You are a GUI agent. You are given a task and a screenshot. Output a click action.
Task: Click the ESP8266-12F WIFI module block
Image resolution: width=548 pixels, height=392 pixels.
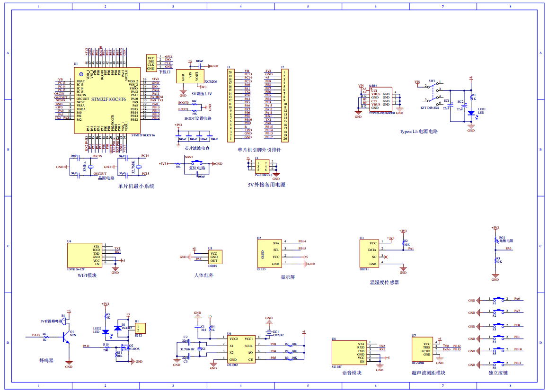point(85,256)
